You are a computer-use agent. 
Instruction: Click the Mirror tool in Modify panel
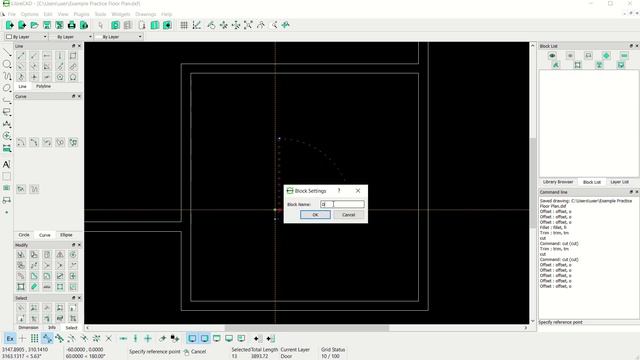pos(60,255)
